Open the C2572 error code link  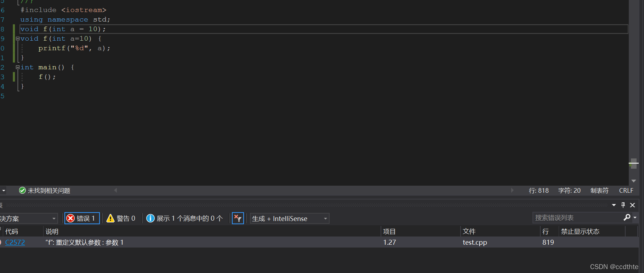click(15, 242)
